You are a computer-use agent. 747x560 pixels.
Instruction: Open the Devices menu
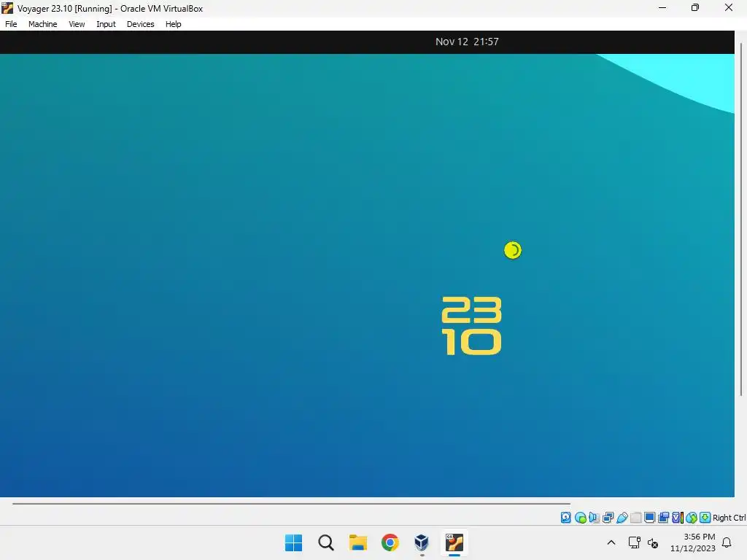pyautogui.click(x=141, y=24)
